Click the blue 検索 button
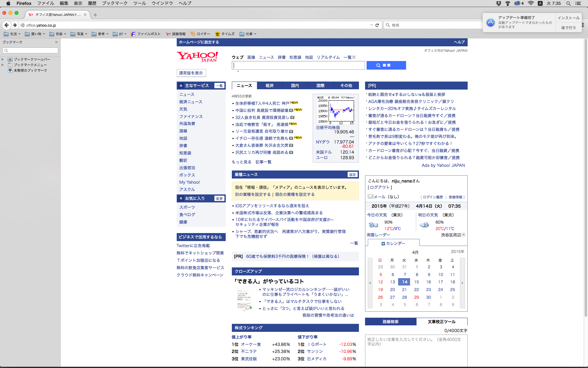 pos(386,65)
